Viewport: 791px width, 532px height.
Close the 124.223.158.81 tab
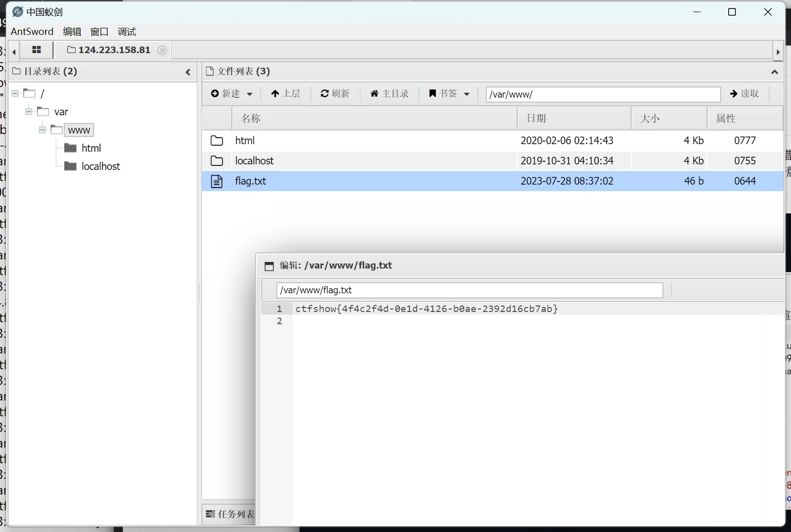(x=162, y=50)
